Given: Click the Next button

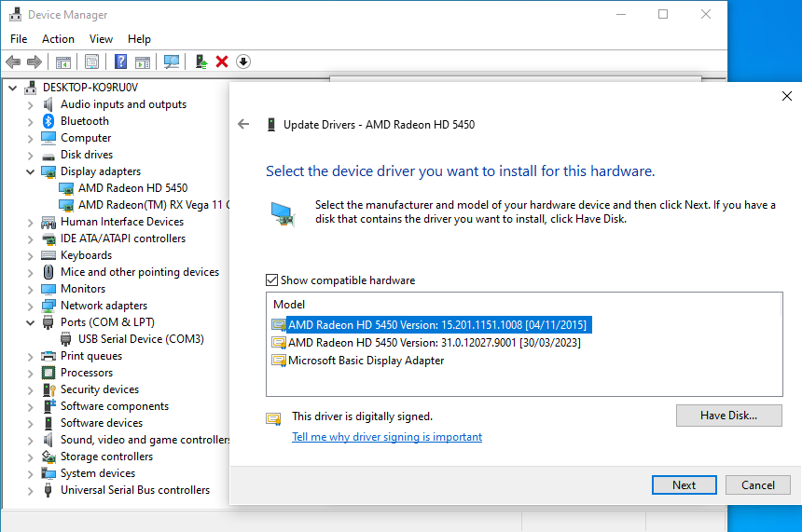Looking at the screenshot, I should click(x=684, y=485).
